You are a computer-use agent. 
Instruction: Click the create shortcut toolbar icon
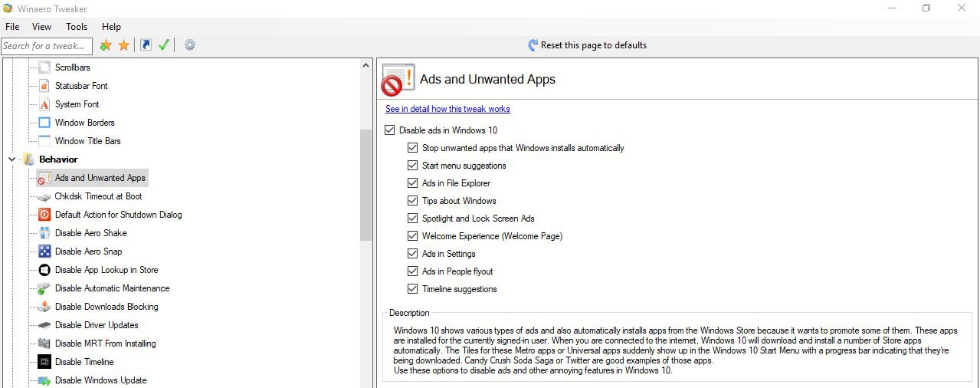coord(146,45)
